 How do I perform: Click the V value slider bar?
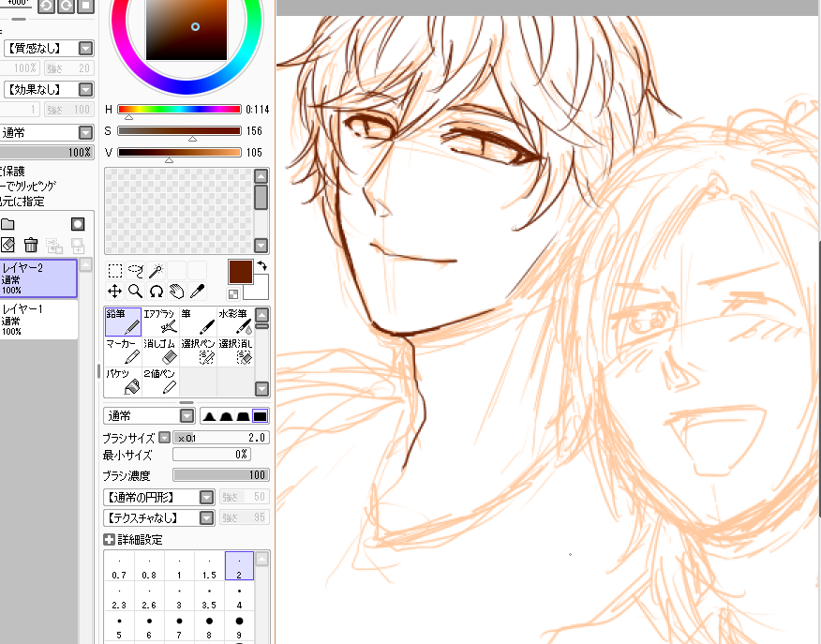179,153
